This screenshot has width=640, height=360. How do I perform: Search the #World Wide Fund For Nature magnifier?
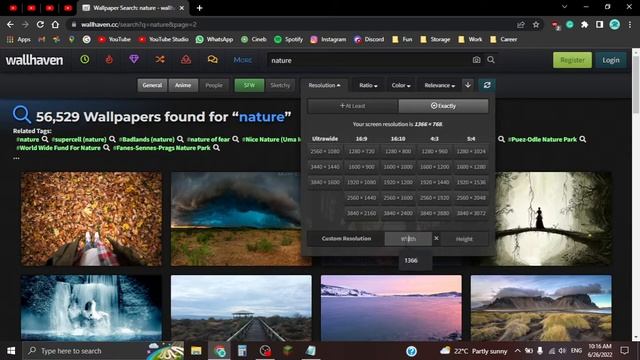pos(106,148)
